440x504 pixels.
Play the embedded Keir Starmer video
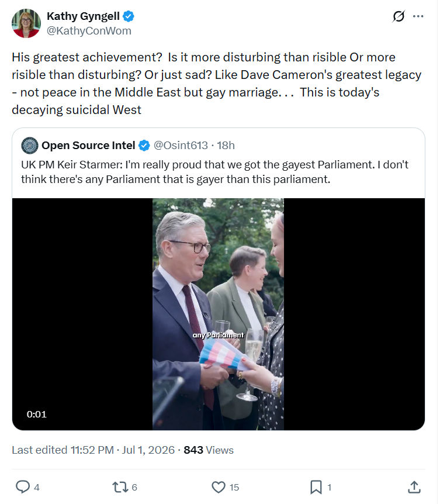(219, 314)
